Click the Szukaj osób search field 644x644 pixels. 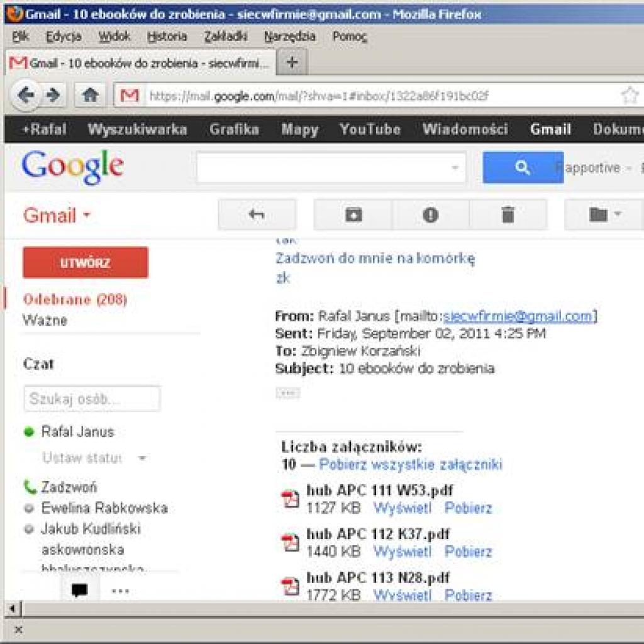click(92, 398)
